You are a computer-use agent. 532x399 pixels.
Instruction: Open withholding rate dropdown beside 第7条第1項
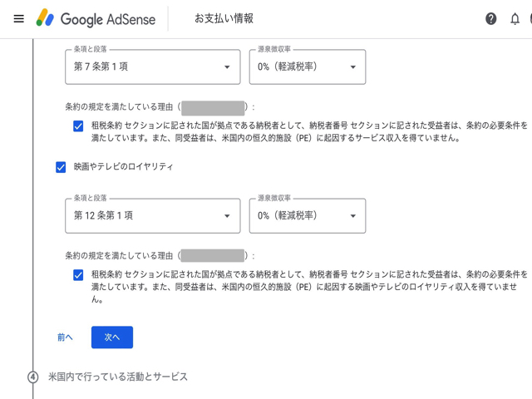307,67
